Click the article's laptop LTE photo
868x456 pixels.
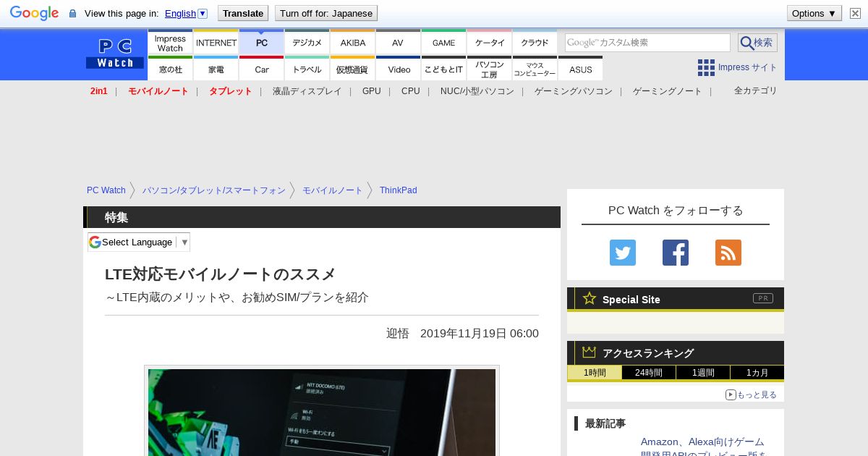(x=322, y=413)
